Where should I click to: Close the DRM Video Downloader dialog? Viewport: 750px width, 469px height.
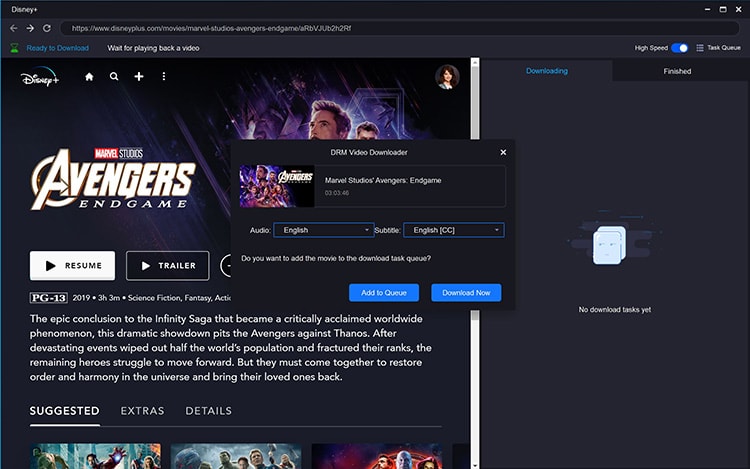coord(503,152)
